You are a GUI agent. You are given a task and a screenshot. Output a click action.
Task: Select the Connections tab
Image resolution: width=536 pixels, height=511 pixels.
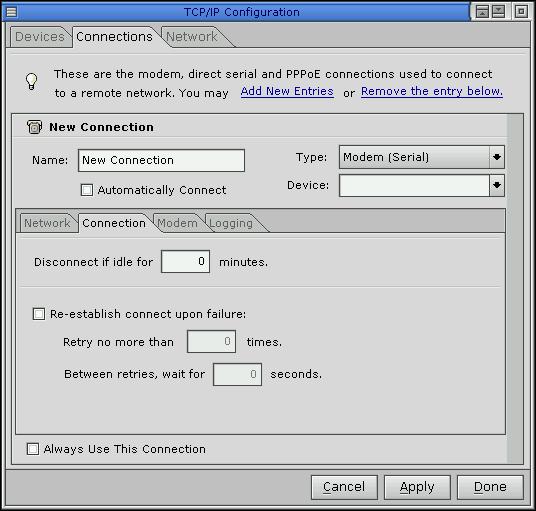tap(114, 37)
